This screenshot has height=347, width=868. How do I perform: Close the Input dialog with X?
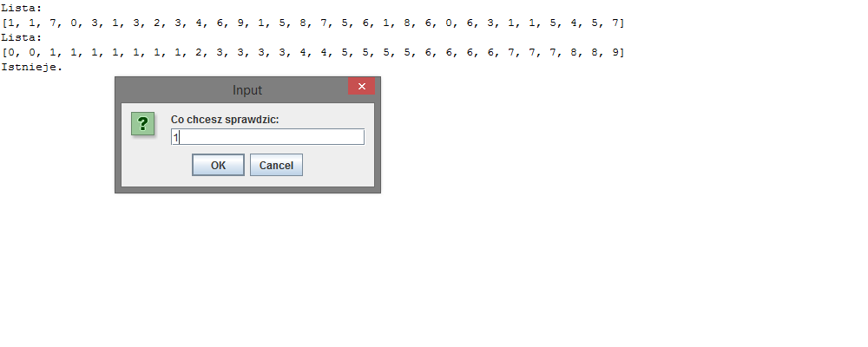(361, 86)
